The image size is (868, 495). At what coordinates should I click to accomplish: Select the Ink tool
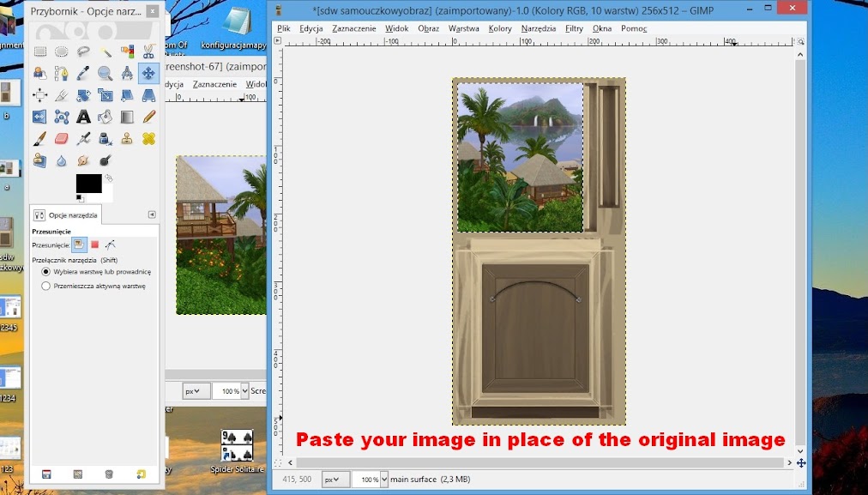point(105,138)
